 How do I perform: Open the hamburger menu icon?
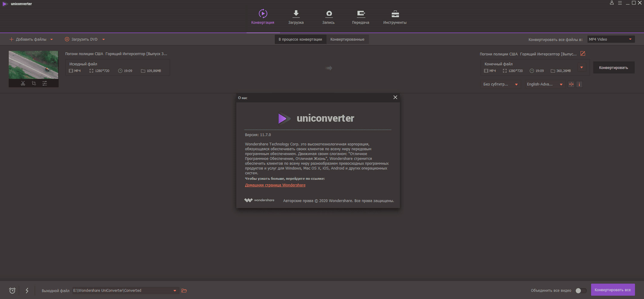pyautogui.click(x=620, y=3)
